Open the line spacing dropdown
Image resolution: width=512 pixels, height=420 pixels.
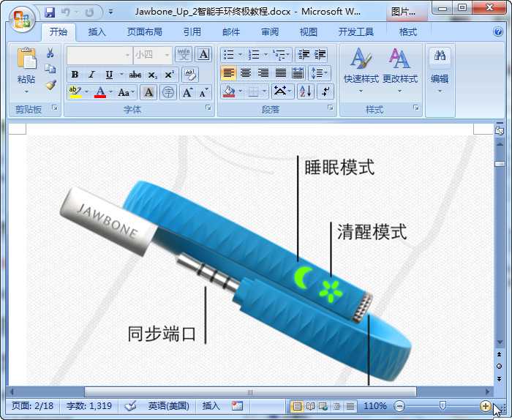(x=319, y=73)
